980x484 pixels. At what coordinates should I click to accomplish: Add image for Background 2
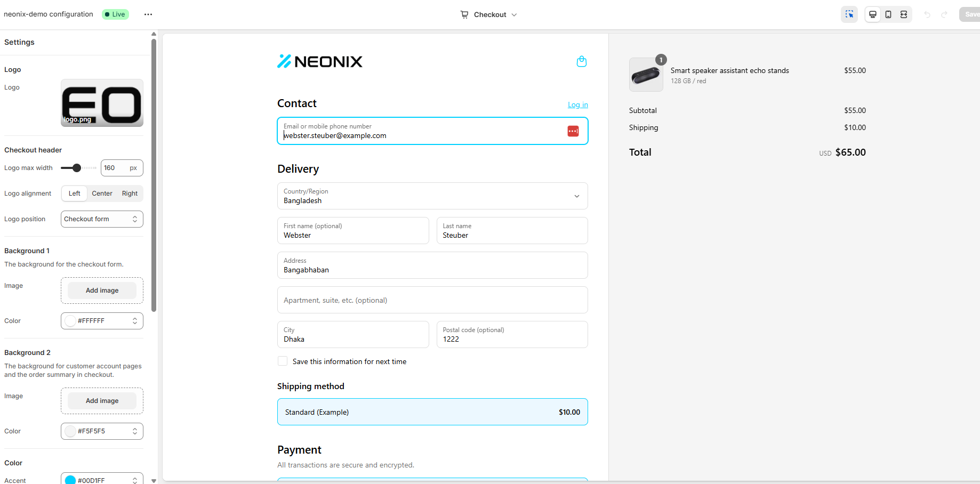pyautogui.click(x=102, y=401)
